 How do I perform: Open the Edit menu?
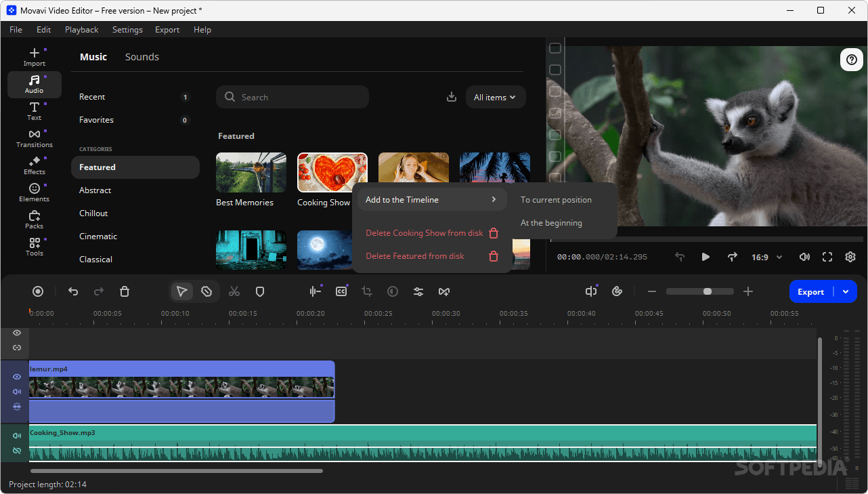click(x=44, y=30)
